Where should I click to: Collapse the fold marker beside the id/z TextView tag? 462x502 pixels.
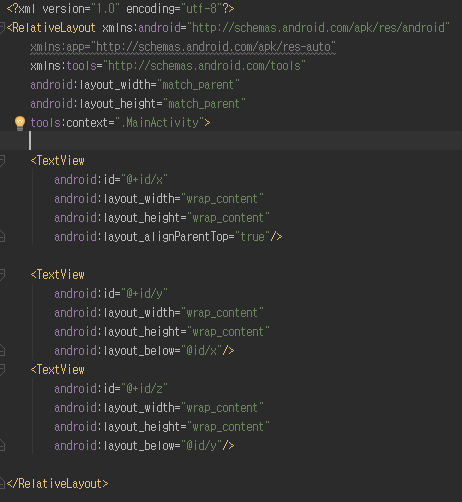click(x=2, y=370)
